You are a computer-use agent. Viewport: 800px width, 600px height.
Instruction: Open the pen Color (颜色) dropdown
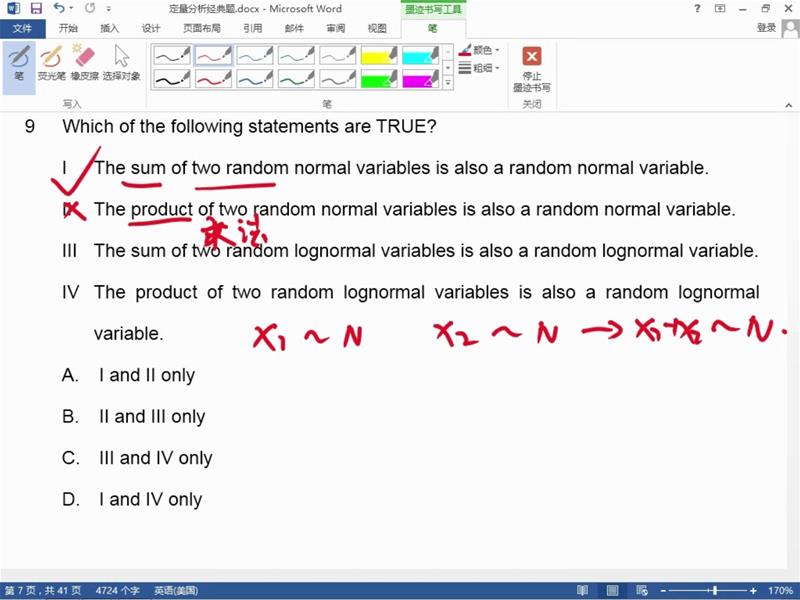tap(479, 50)
